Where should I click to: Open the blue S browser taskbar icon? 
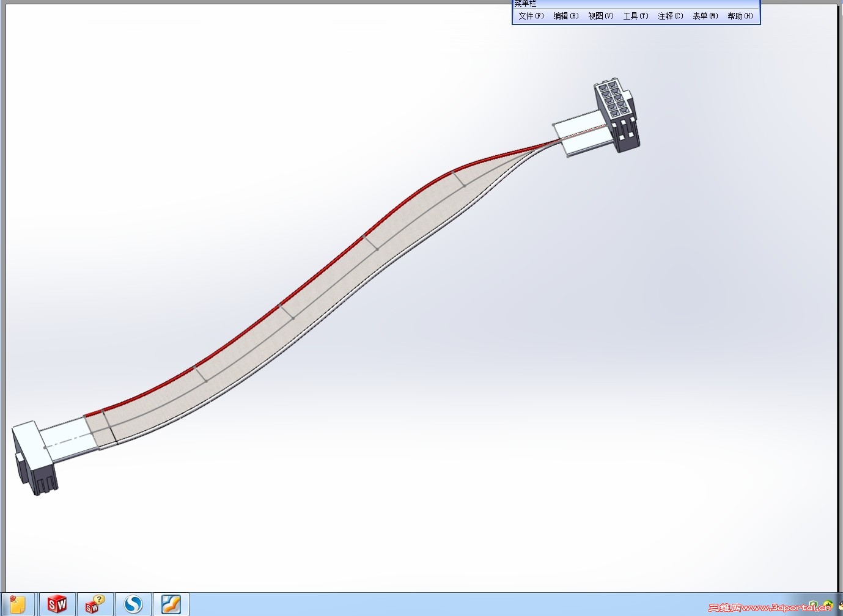(x=133, y=604)
